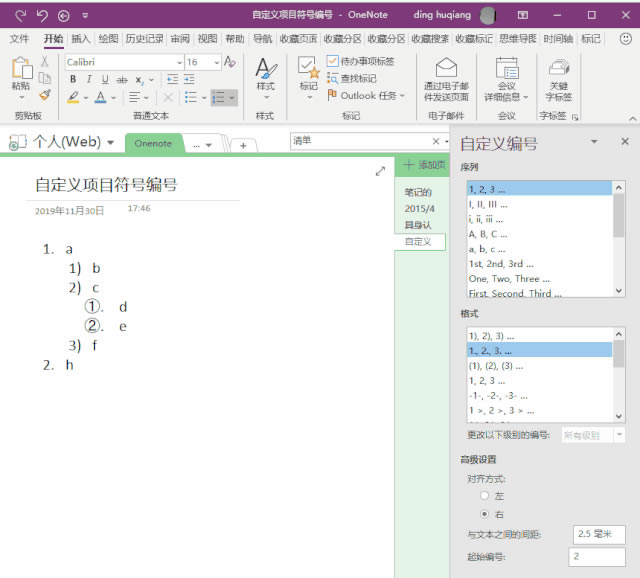Image resolution: width=640 pixels, height=578 pixels.
Task: Click the text highlight color pen
Action: pyautogui.click(x=73, y=97)
